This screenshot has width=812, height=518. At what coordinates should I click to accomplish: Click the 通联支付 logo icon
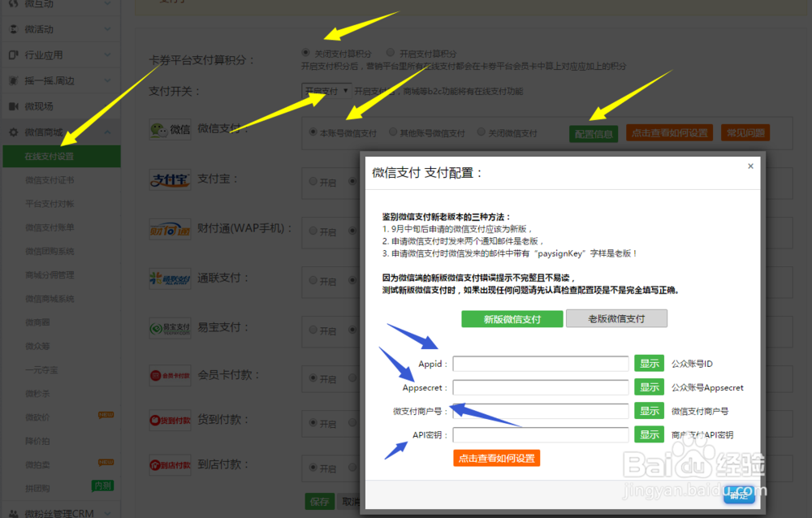(170, 278)
